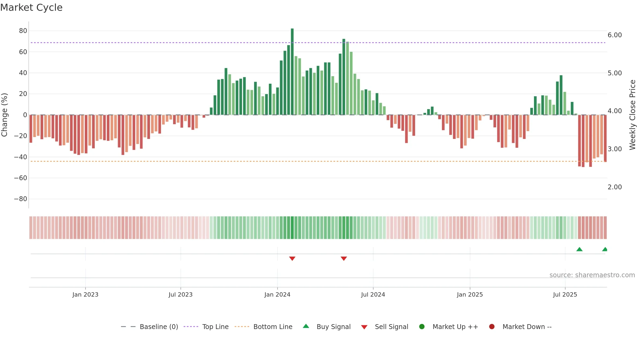This screenshot has width=644, height=362.
Task: Click the Weekly Close Price axis title
Action: click(x=632, y=115)
